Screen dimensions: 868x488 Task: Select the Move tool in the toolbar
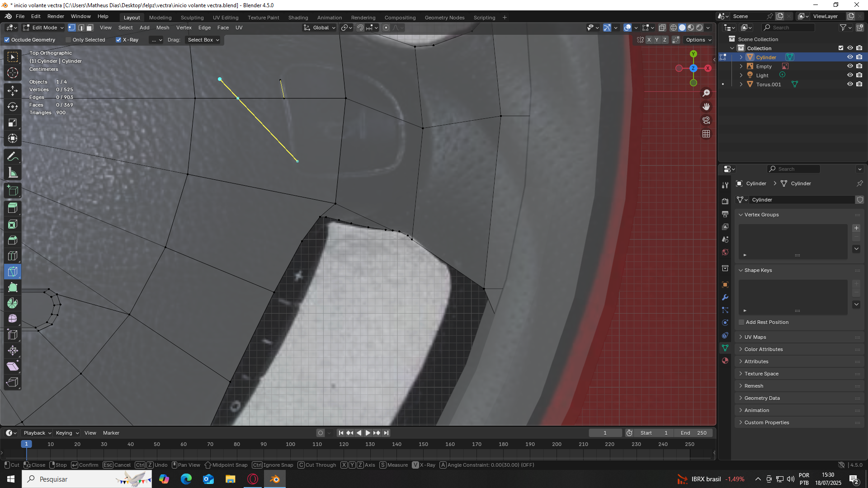pos(13,91)
